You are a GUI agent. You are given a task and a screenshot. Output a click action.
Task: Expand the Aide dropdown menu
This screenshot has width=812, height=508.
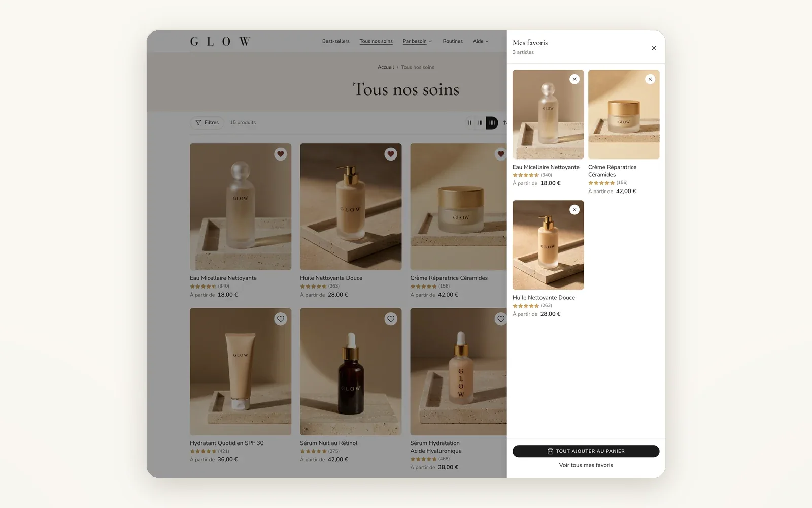pyautogui.click(x=481, y=41)
